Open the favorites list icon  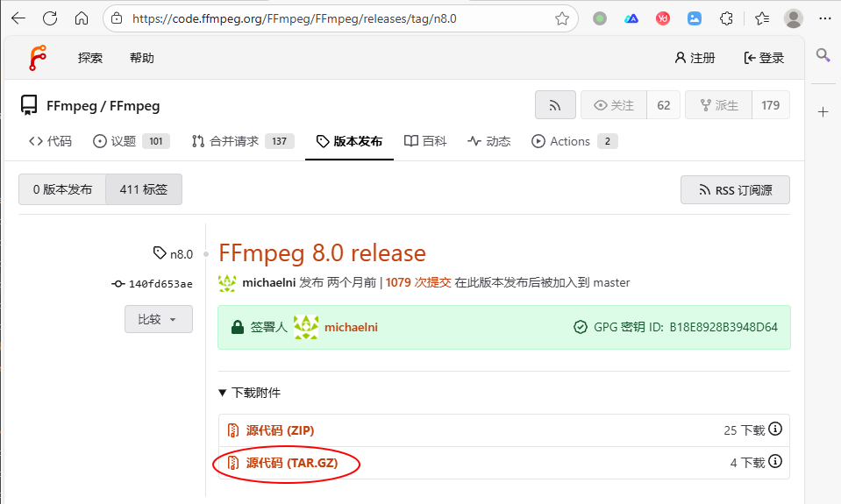(761, 18)
